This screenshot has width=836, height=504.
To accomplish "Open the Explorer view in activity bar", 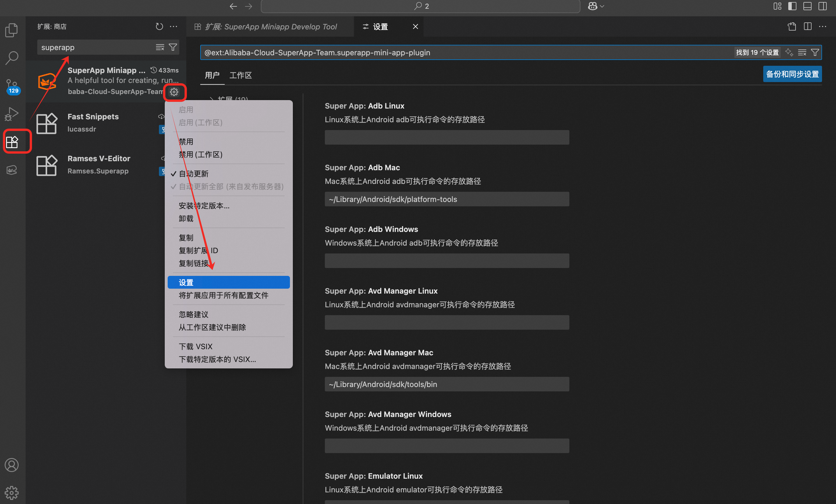I will point(12,30).
